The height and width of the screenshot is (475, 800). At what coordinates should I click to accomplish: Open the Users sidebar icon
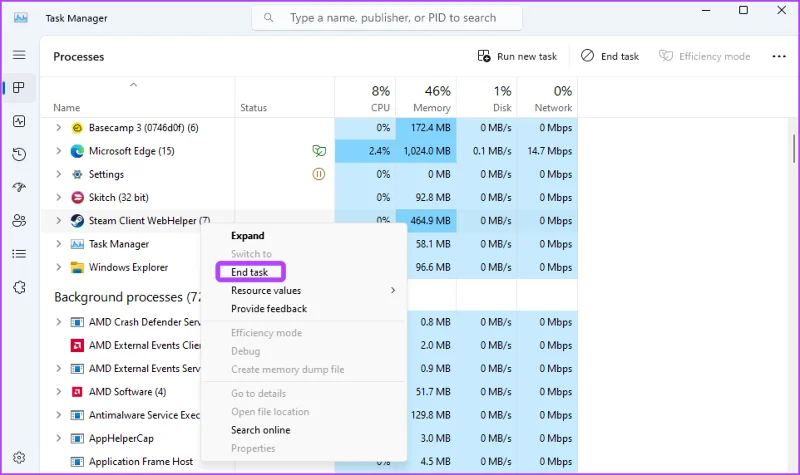click(x=19, y=220)
